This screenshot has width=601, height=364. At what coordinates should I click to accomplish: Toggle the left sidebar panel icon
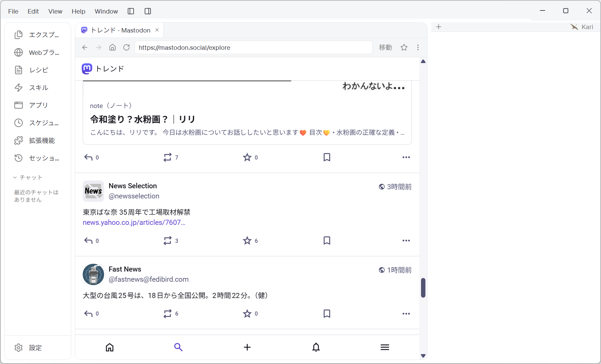(x=131, y=11)
